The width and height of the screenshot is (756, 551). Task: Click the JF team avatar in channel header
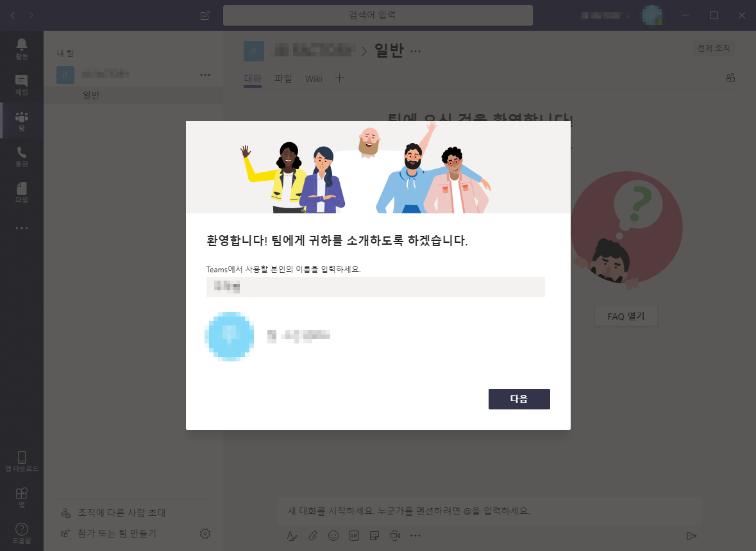(254, 51)
